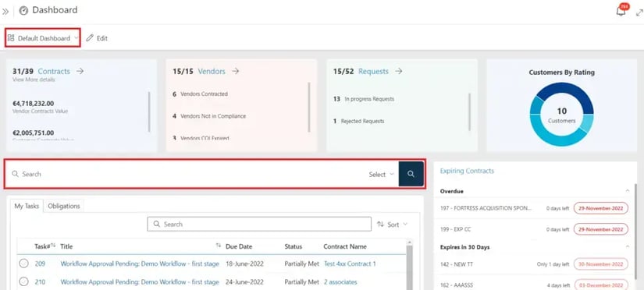The height and width of the screenshot is (290, 644).
Task: Click the main global Search input field
Action: [189, 174]
